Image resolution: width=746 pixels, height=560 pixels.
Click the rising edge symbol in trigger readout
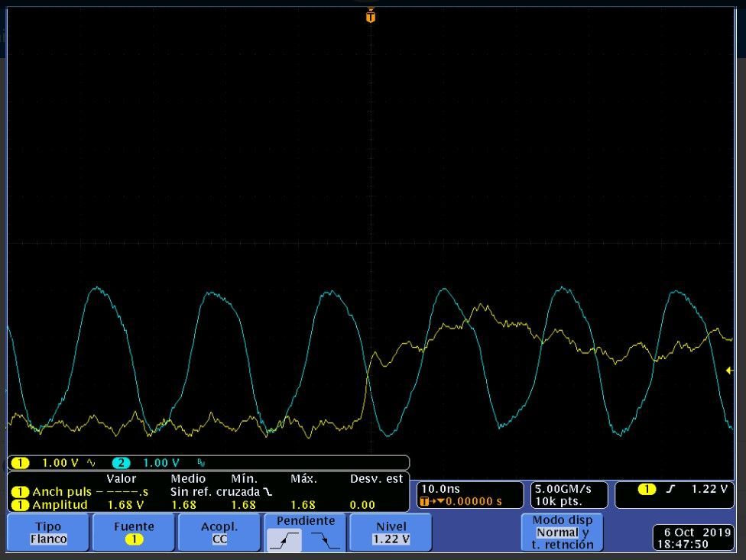coord(670,489)
